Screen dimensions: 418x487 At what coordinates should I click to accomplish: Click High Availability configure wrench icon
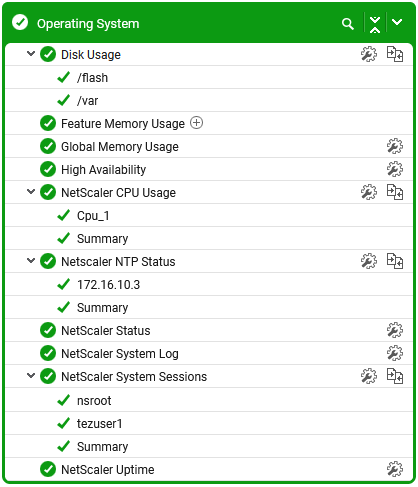tap(395, 169)
